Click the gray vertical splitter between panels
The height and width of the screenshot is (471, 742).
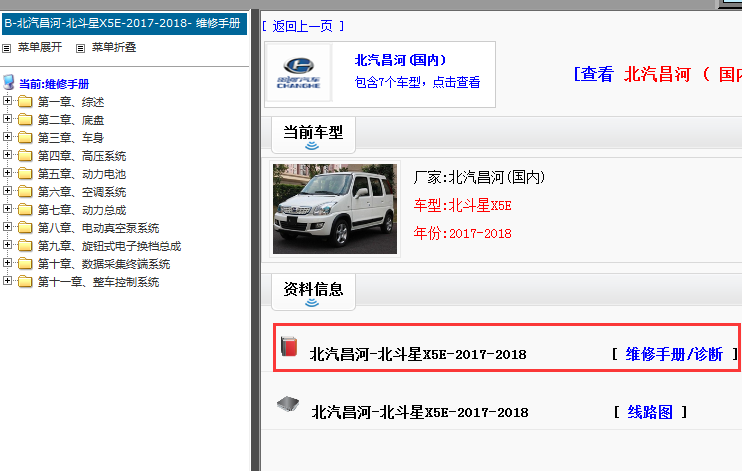tap(255, 240)
